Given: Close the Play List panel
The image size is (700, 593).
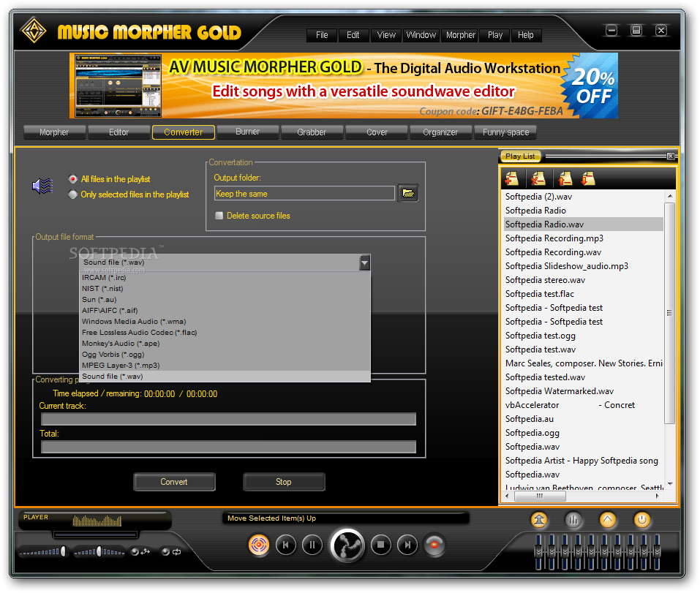Looking at the screenshot, I should click(x=670, y=156).
